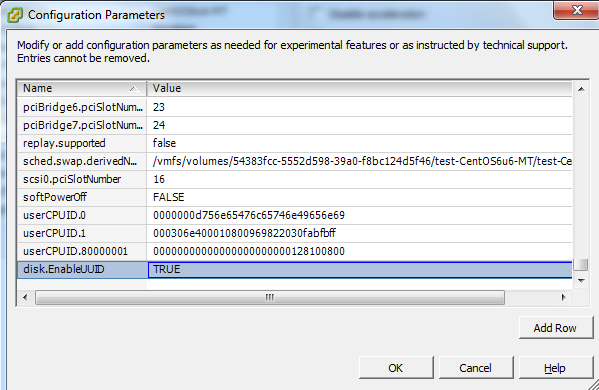The height and width of the screenshot is (390, 599).
Task: Select the disk.EnableUUID name cell
Action: pyautogui.click(x=82, y=269)
